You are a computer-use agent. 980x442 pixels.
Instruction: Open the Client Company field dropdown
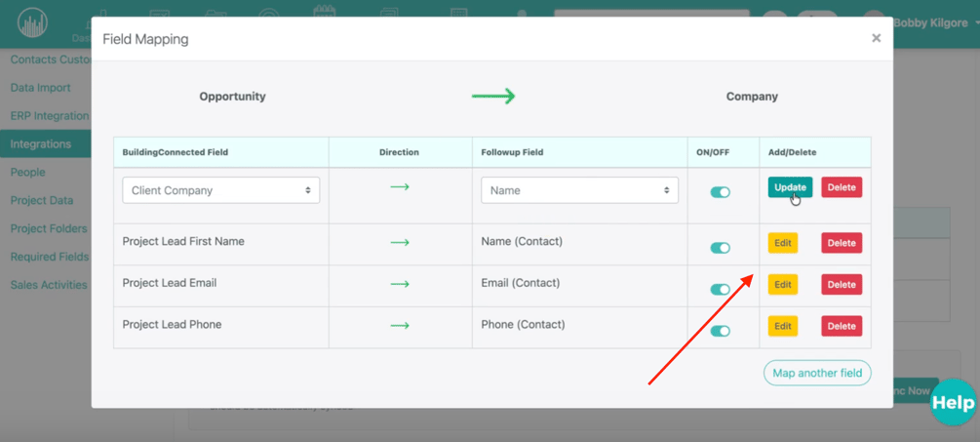221,190
